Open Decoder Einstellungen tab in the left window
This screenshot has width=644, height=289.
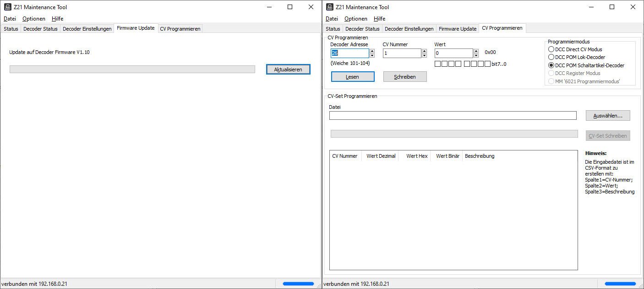click(x=87, y=29)
